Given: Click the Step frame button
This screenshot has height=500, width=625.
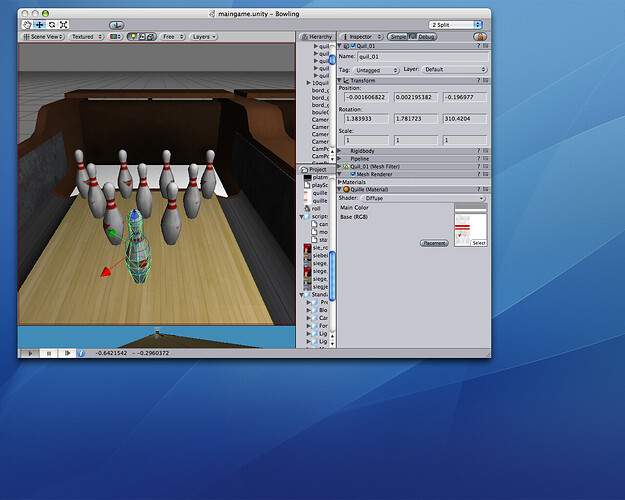Looking at the screenshot, I should point(67,352).
